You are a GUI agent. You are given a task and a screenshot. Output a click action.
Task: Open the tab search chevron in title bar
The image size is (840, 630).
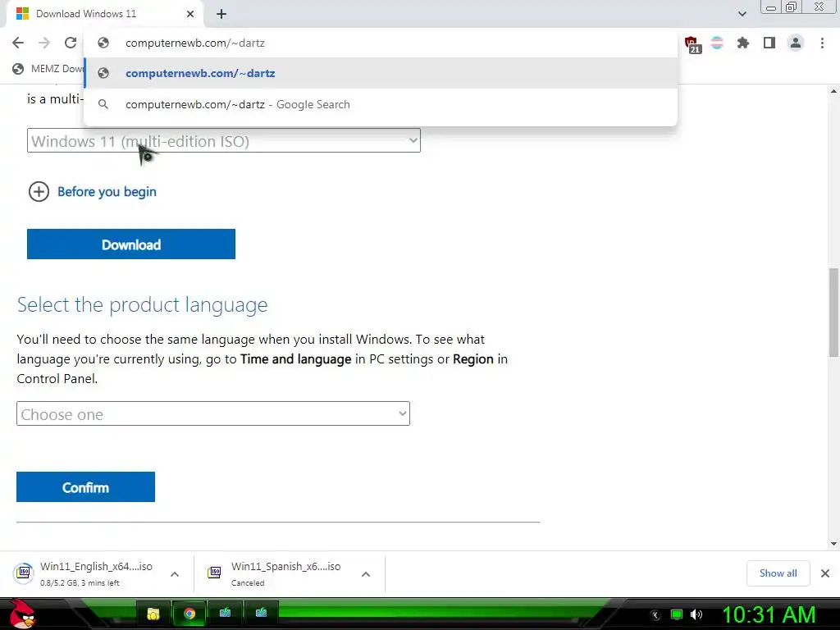[x=742, y=14]
